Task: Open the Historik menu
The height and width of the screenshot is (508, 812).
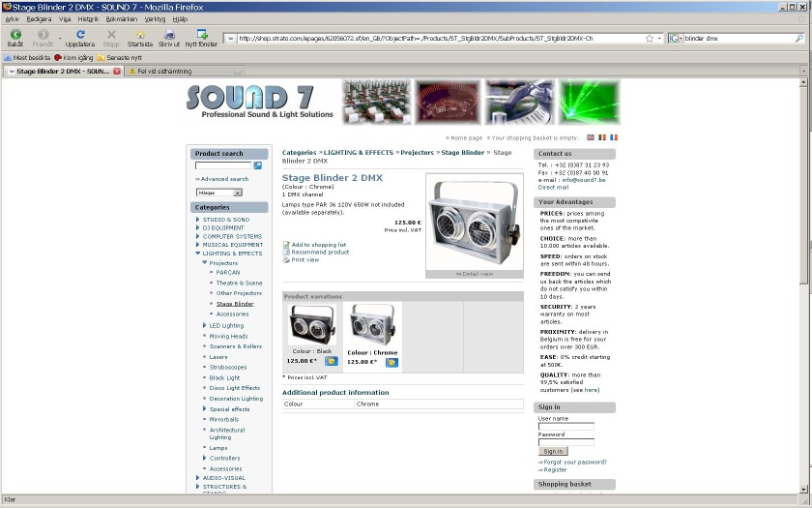Action: (88, 19)
